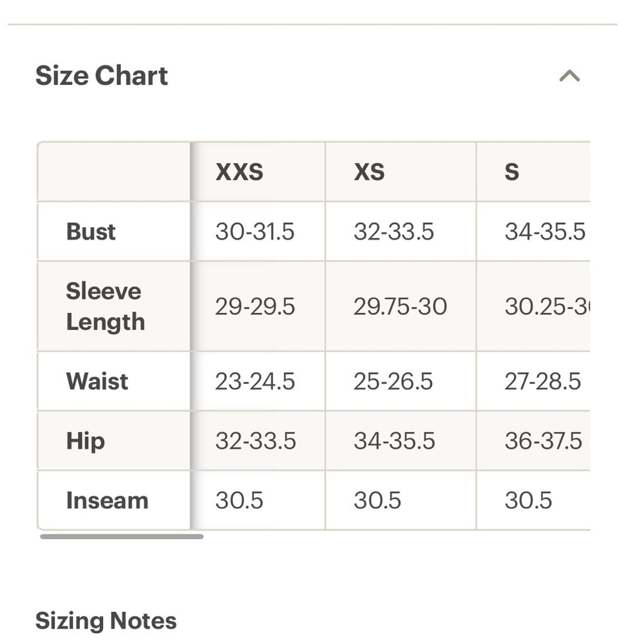The width and height of the screenshot is (644, 644).
Task: Click the S waist value 27-28.5
Action: coord(542,381)
